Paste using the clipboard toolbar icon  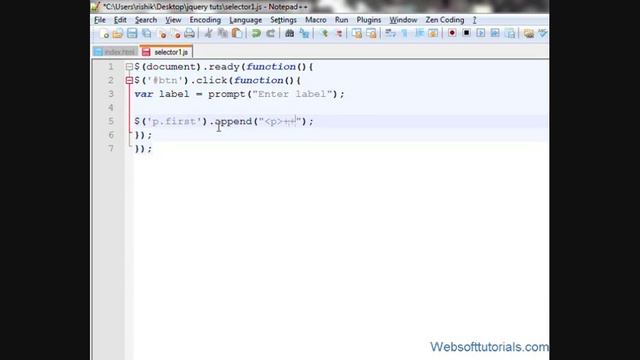click(237, 33)
